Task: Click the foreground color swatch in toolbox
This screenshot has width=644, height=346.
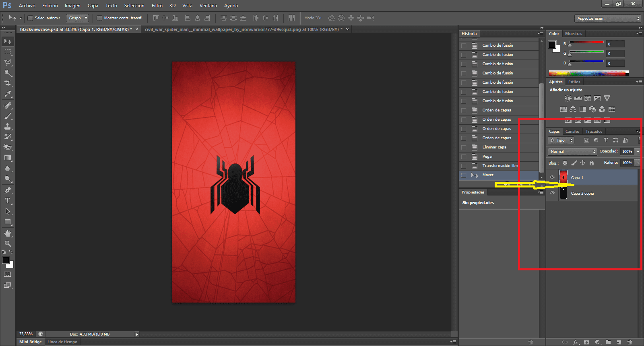Action: [x=6, y=260]
